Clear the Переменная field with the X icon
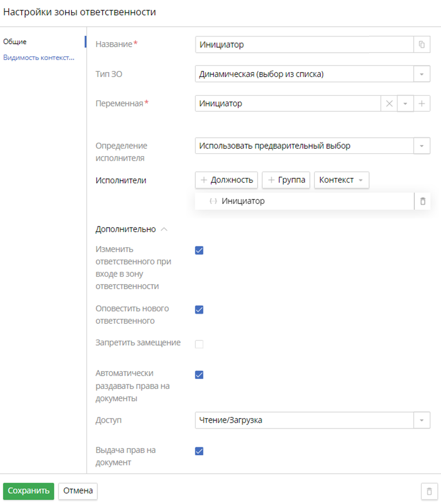This screenshot has height=504, width=441. coord(389,104)
